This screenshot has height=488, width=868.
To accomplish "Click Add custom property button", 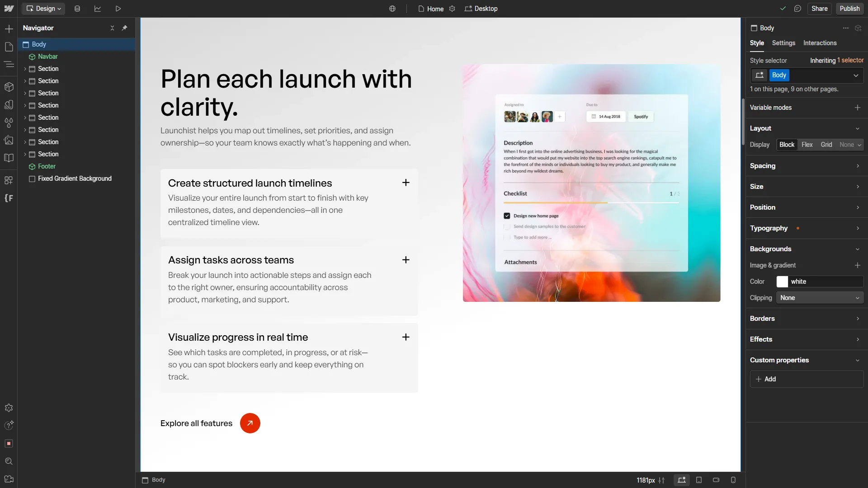I will coord(807,379).
